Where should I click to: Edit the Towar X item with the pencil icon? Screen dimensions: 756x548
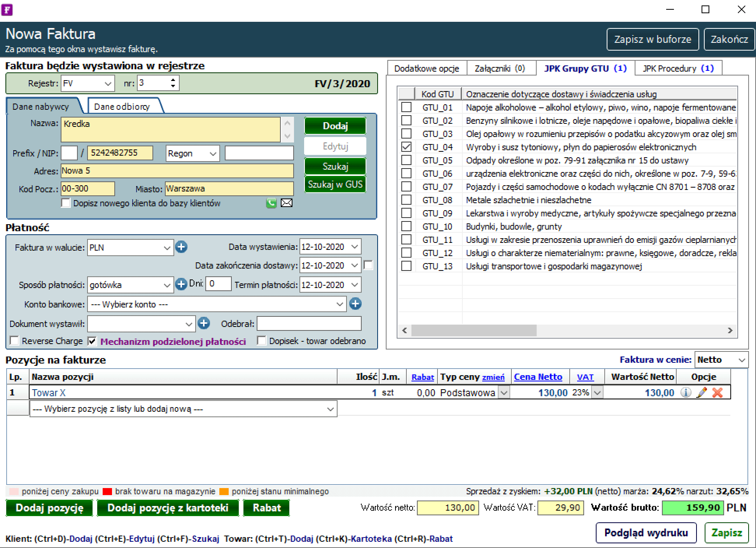(x=702, y=392)
